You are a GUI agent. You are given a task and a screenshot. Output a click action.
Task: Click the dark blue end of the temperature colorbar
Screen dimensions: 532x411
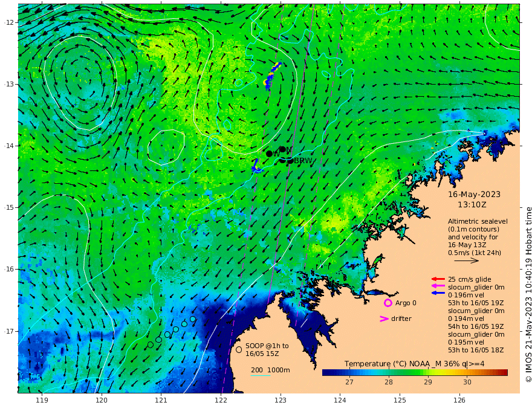[x=325, y=372]
